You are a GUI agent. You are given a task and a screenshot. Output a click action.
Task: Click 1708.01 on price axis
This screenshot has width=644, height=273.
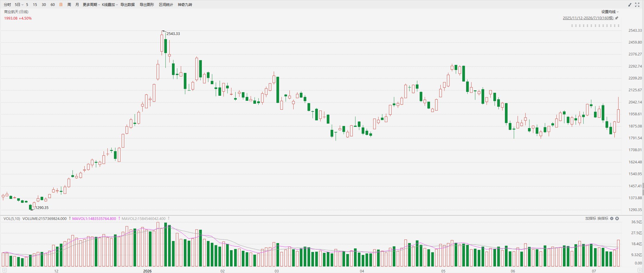[635, 150]
